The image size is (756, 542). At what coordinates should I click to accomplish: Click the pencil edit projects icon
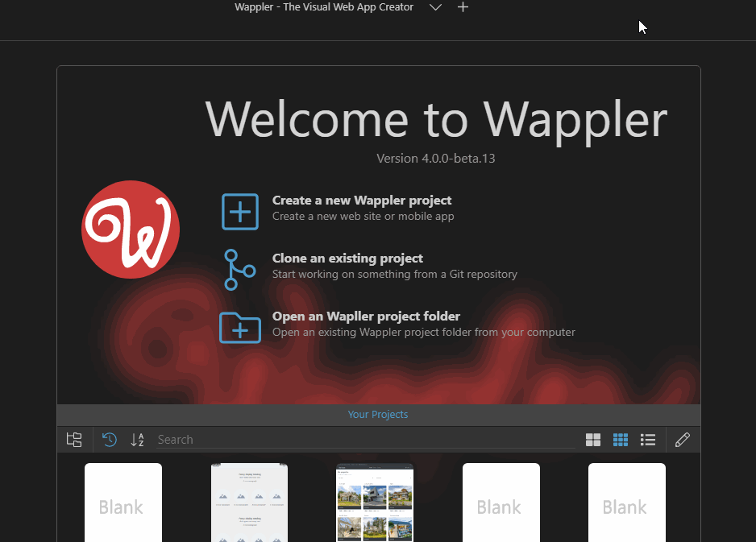tap(683, 440)
